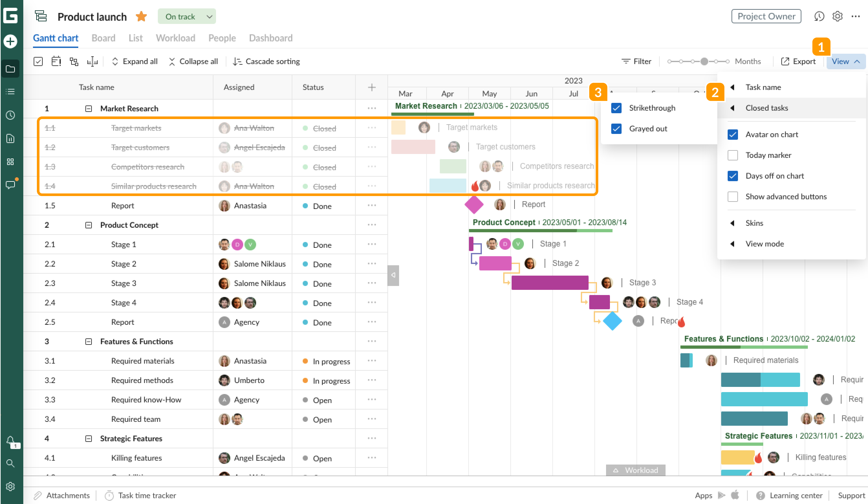868x504 pixels.
Task: Open the Workload tab
Action: (x=175, y=38)
